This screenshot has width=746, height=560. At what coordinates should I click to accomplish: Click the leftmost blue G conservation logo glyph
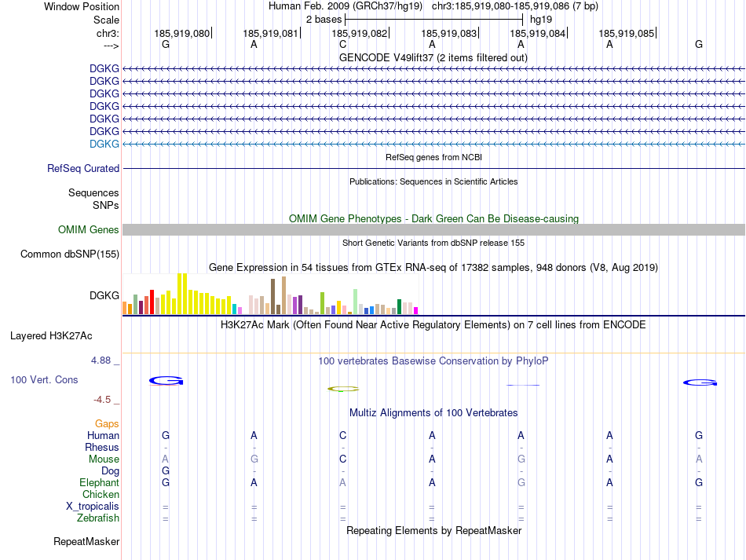[x=166, y=381]
